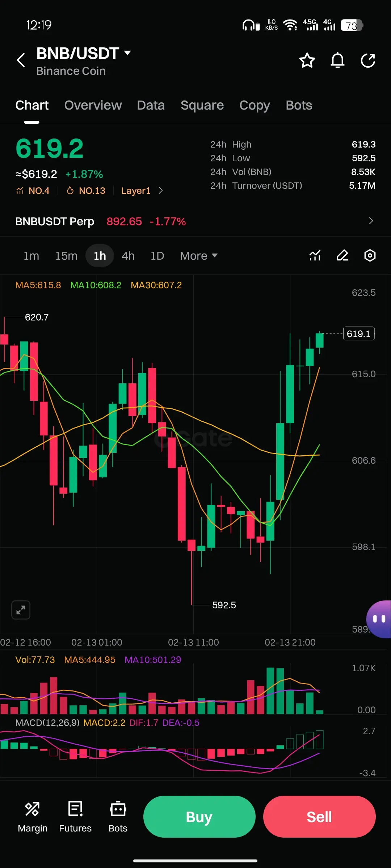Expand the More timeframes dropdown
391x868 pixels.
[x=199, y=256]
